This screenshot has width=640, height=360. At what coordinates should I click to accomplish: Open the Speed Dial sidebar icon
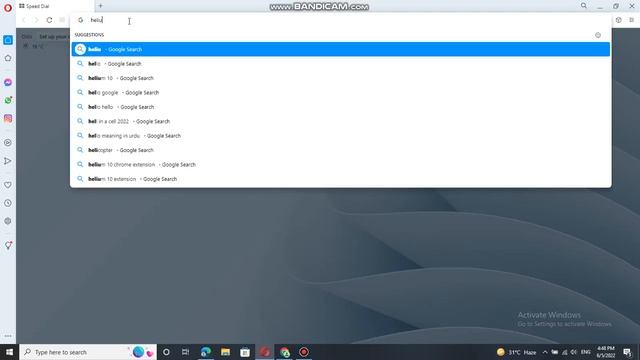pos(8,40)
